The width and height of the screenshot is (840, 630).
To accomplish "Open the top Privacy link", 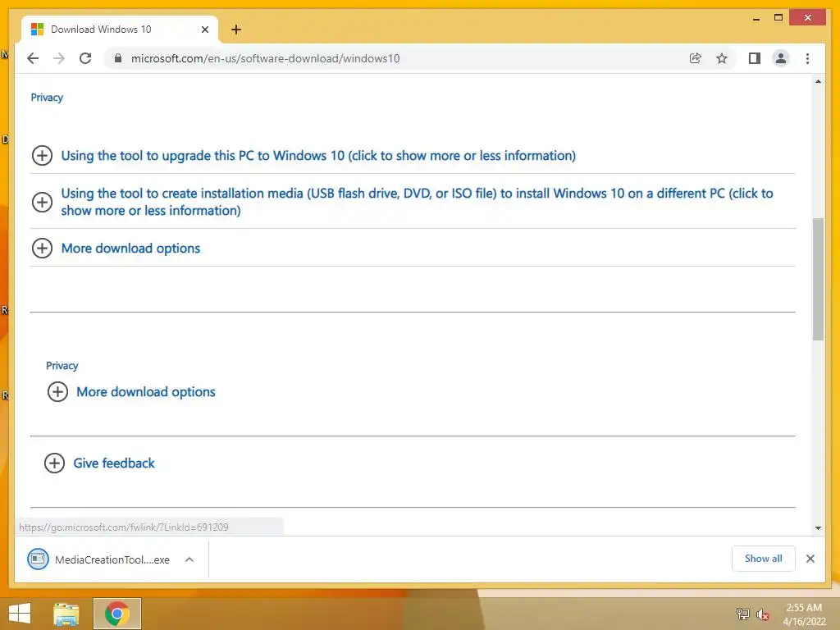I will [x=47, y=98].
